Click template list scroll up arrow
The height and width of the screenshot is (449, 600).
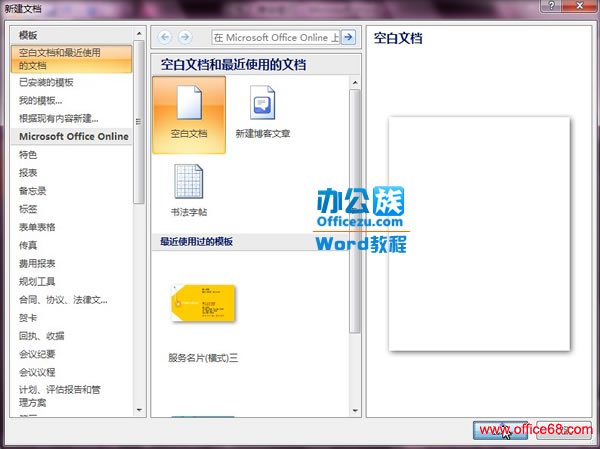(139, 34)
